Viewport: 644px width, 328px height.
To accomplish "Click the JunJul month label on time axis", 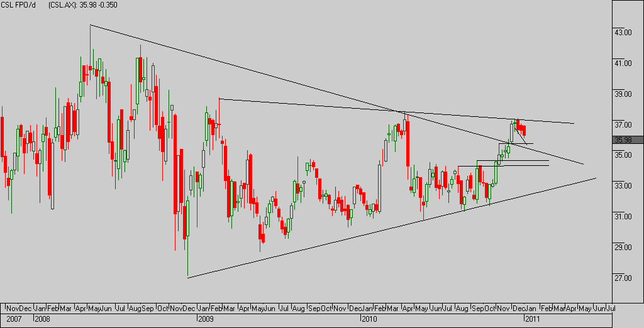I will click(604, 309).
